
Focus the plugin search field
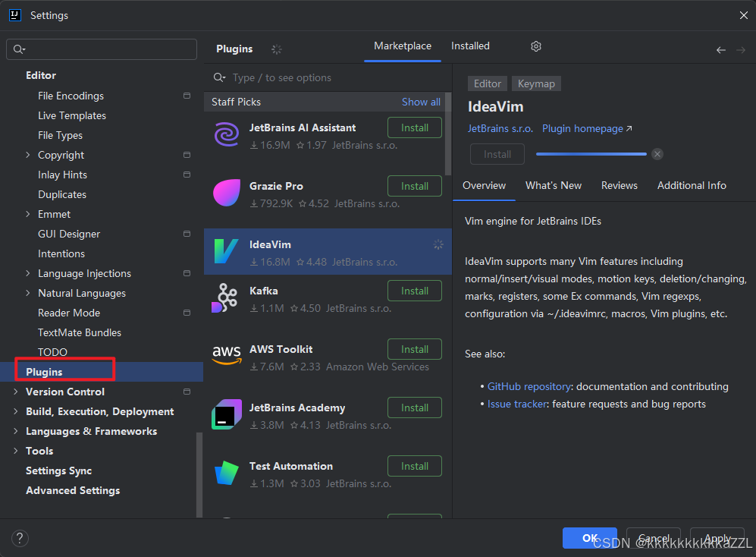328,77
